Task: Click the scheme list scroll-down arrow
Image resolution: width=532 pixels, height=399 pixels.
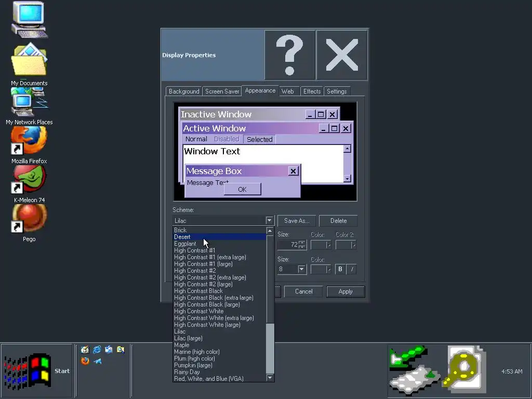Action: point(270,378)
